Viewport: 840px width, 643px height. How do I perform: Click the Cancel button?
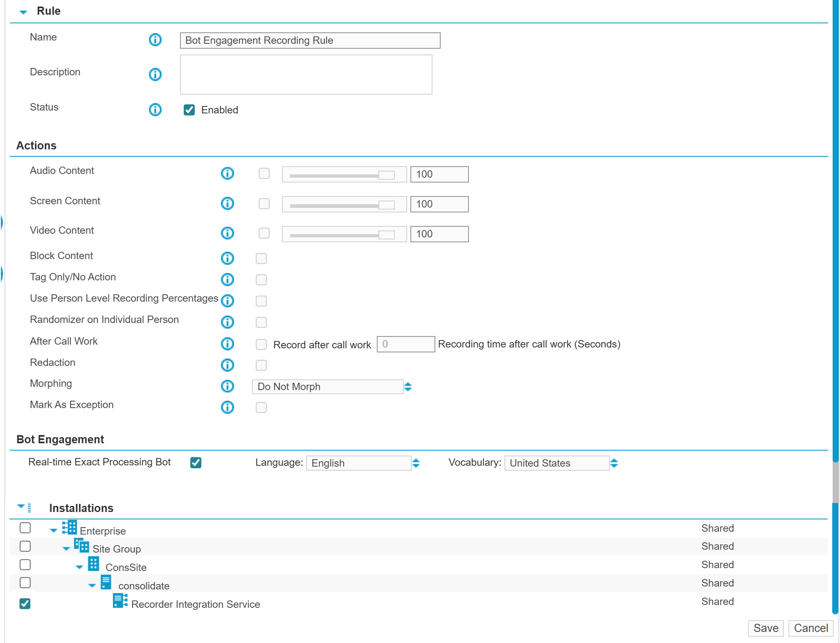[x=810, y=628]
